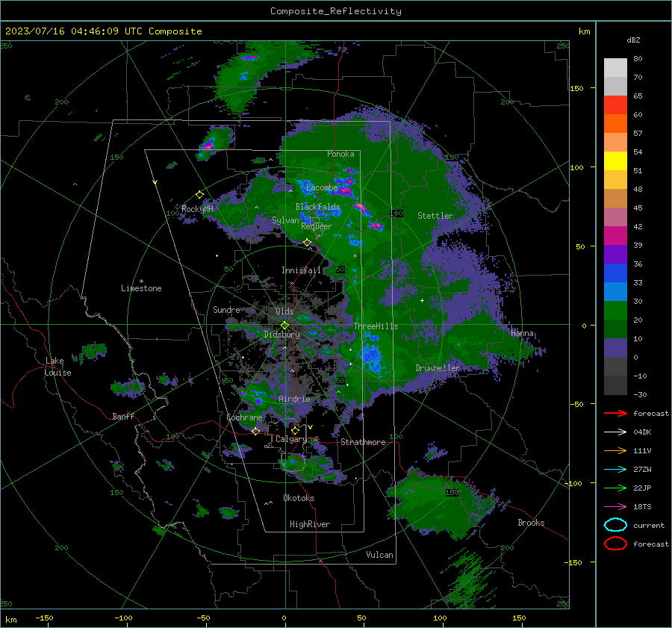Click the Blackfalds city label
Screen dimensions: 672x628
pos(317,207)
